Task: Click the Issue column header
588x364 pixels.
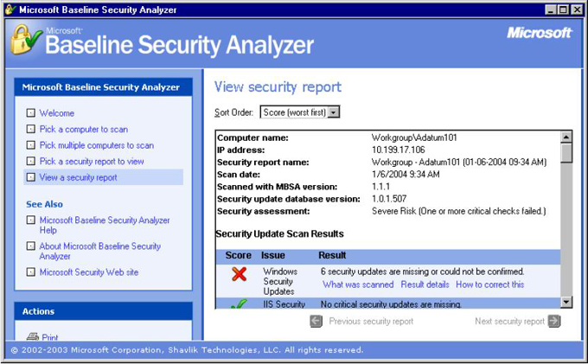Action: click(x=273, y=255)
